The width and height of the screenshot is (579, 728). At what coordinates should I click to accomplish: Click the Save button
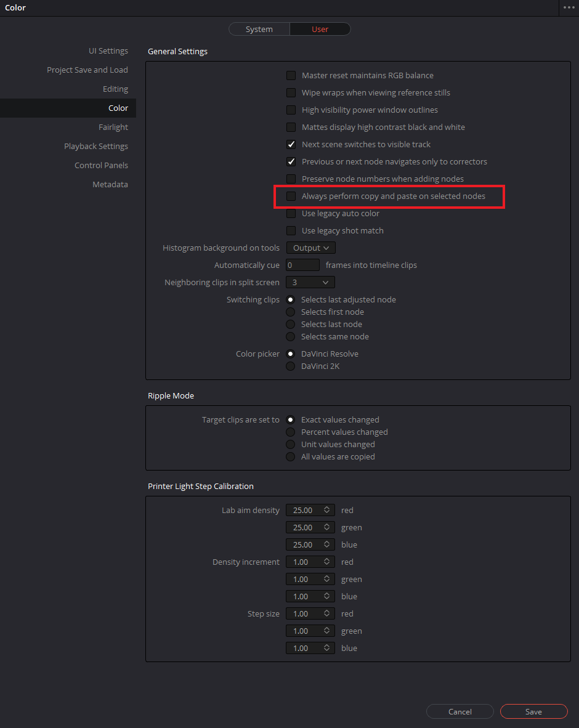coord(533,711)
